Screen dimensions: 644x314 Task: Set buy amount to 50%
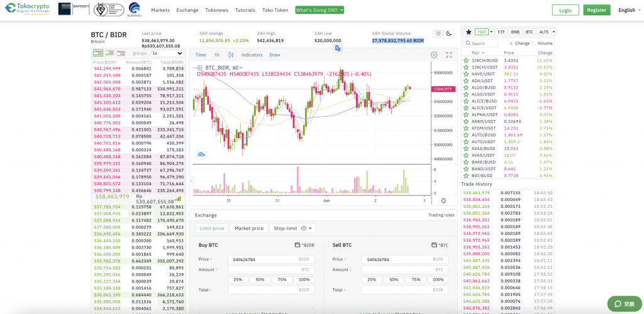click(260, 279)
